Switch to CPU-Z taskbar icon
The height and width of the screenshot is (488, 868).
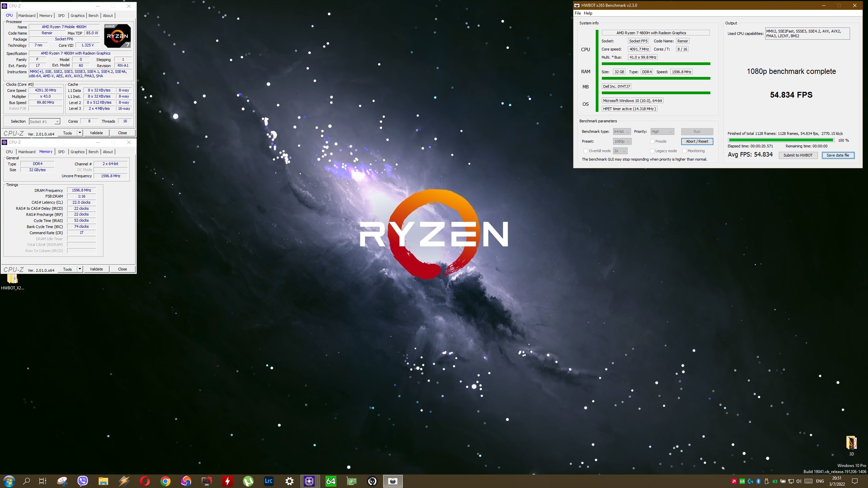tap(310, 481)
